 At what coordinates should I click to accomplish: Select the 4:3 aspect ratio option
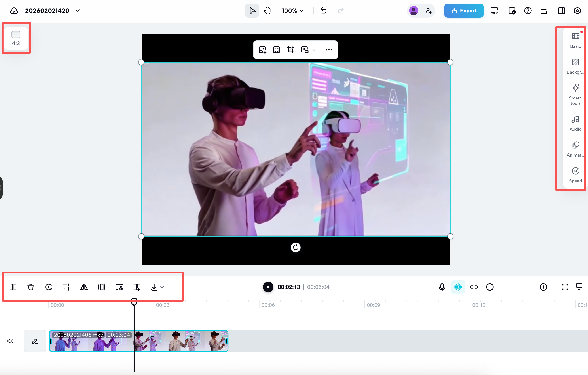coord(16,37)
